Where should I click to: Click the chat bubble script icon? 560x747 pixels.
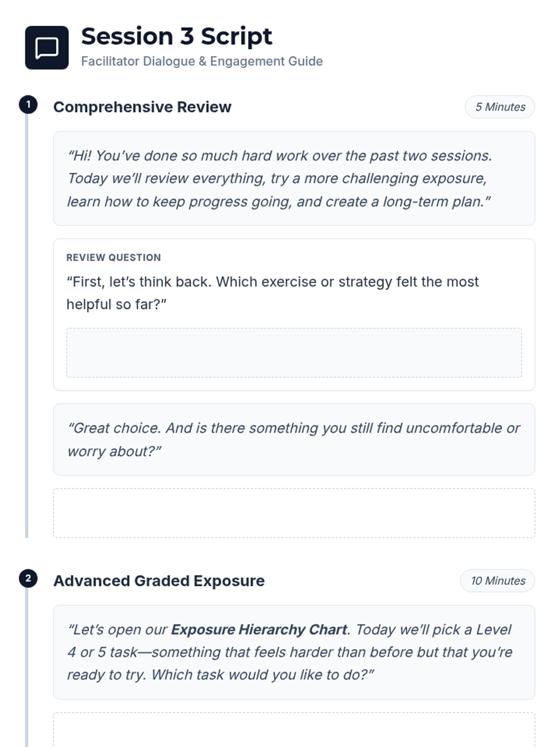[x=47, y=48]
